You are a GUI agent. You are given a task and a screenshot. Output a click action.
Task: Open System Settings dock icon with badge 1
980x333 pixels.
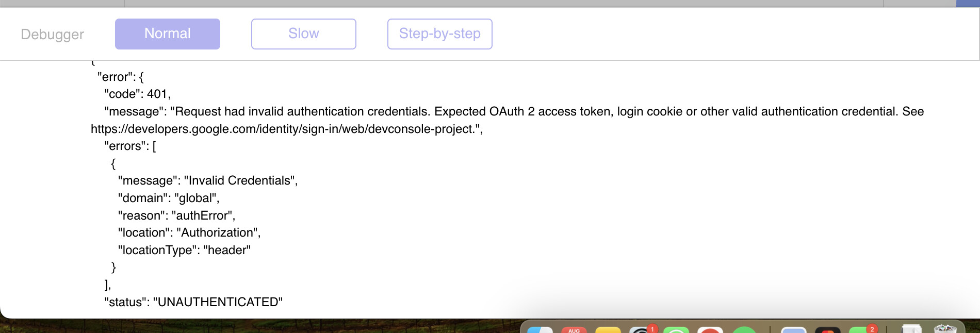642,330
